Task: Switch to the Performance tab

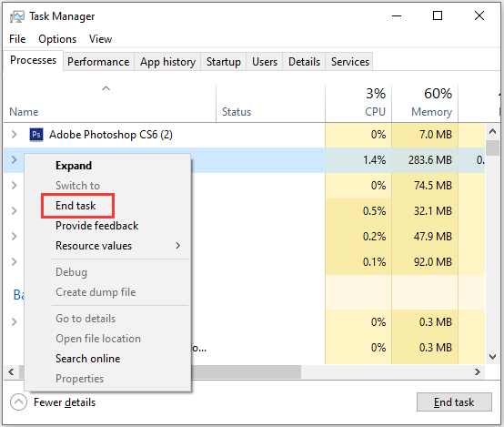Action: coord(98,62)
